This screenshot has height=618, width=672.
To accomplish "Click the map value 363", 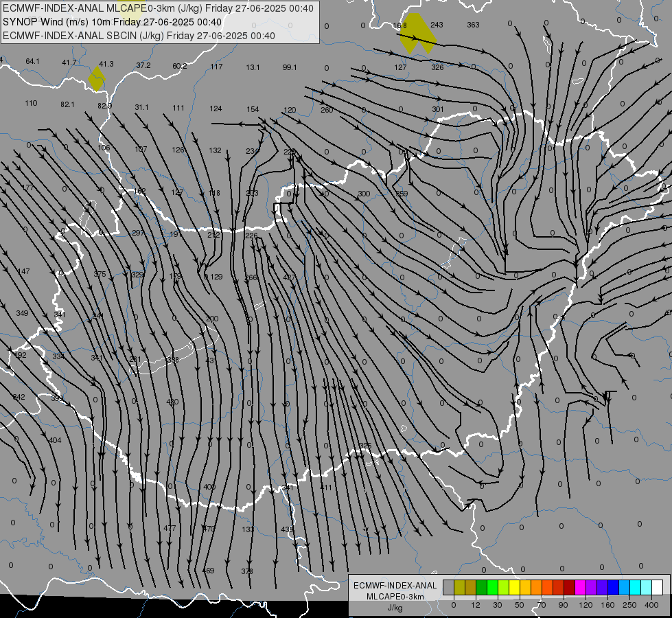I will (473, 25).
